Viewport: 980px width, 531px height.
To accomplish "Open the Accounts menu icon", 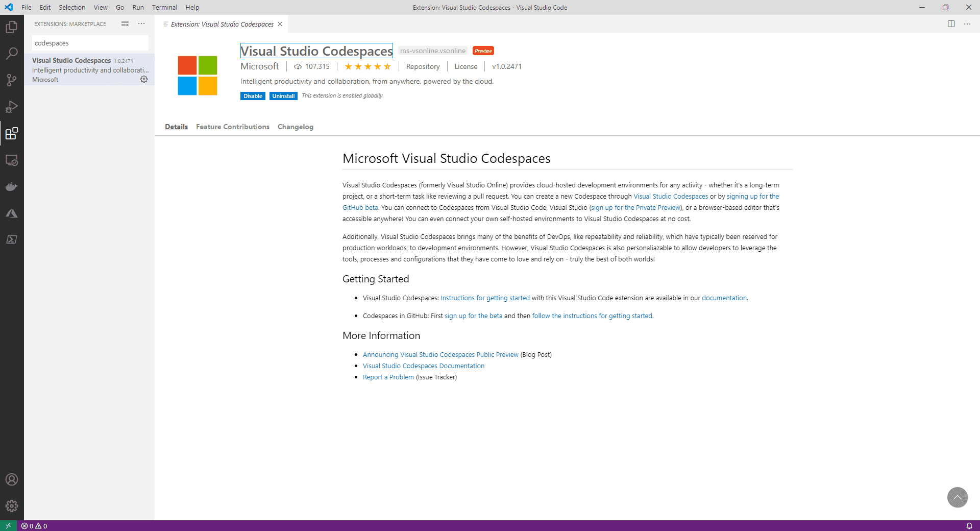I will (x=12, y=479).
